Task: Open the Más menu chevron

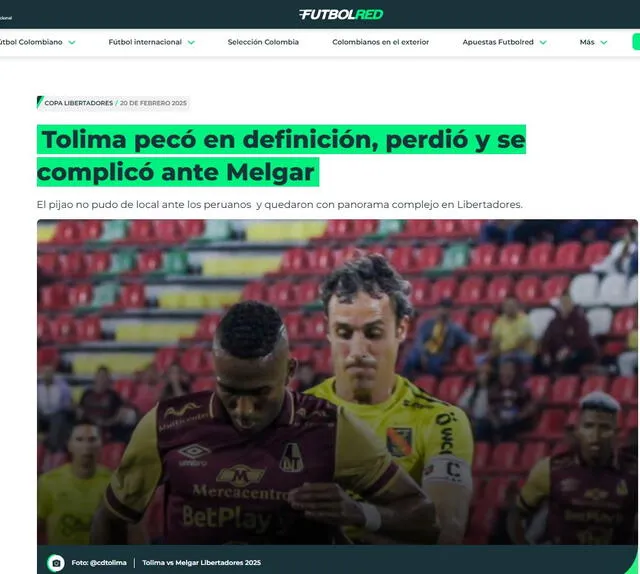Action: 604,42
